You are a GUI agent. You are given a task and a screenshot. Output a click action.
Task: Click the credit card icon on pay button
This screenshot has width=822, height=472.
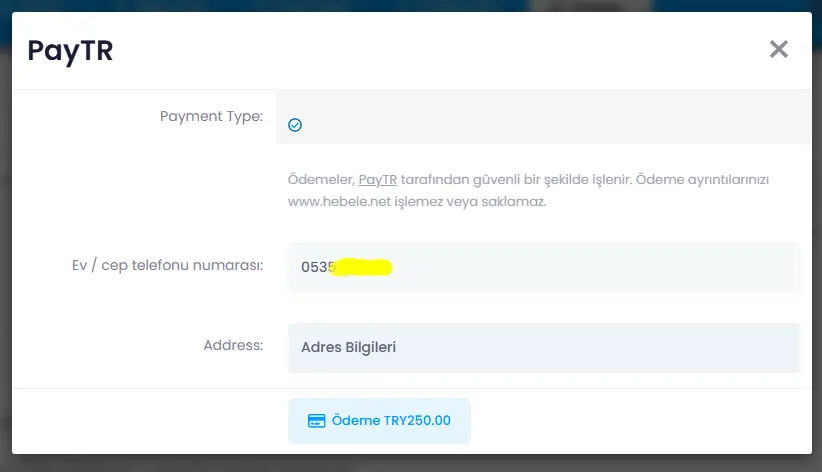pos(316,421)
